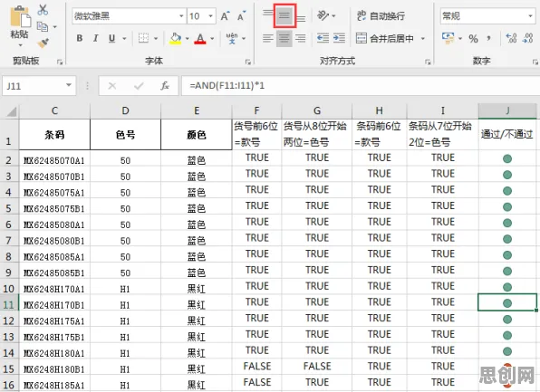
Task: Click Decrease Decimal icon
Action: click(527, 38)
